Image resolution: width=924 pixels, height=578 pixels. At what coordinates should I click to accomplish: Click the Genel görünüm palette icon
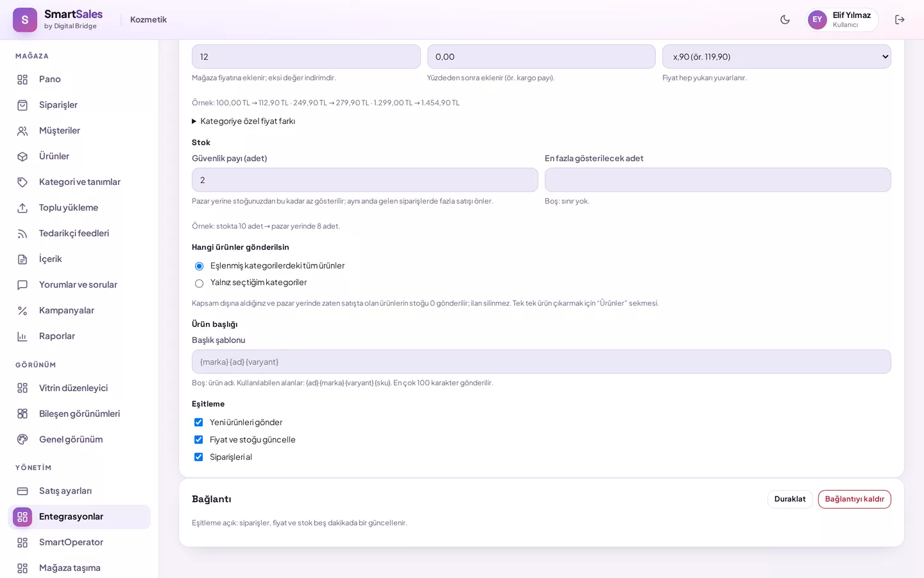[x=22, y=440]
